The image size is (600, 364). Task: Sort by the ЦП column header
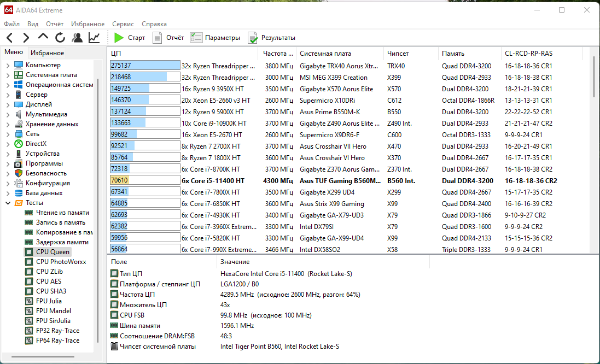click(x=183, y=54)
